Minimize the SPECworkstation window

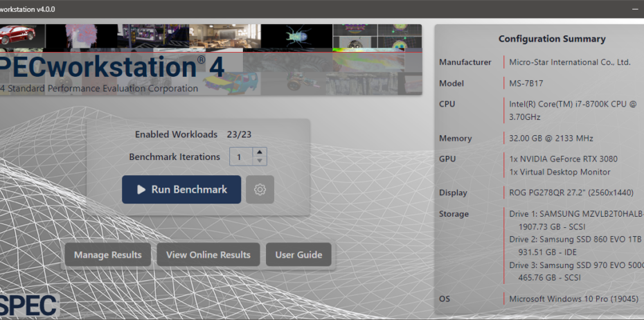tap(636, 9)
